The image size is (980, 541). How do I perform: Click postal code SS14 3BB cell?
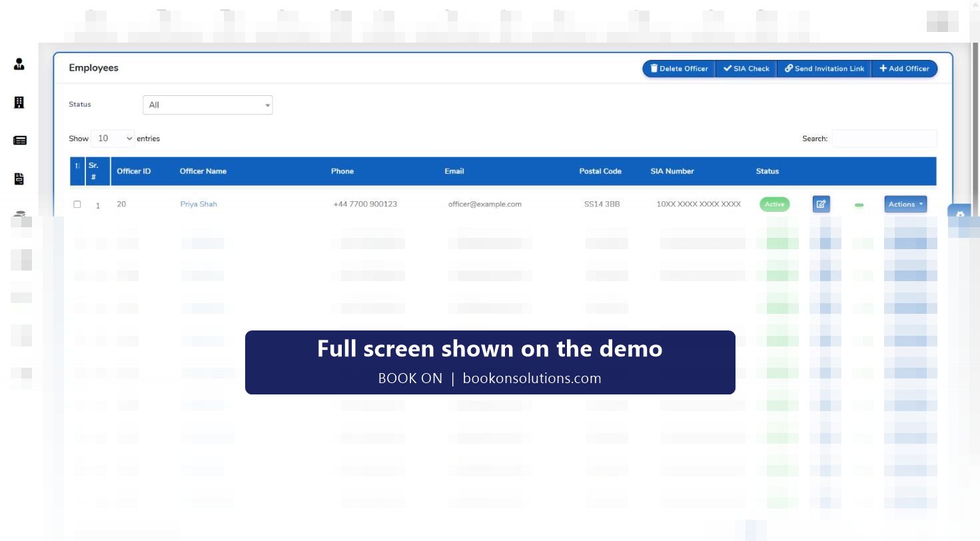pyautogui.click(x=602, y=204)
